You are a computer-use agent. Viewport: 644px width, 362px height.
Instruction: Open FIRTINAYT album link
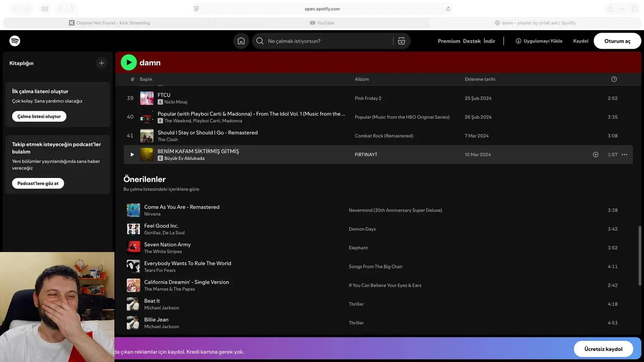[x=366, y=154]
